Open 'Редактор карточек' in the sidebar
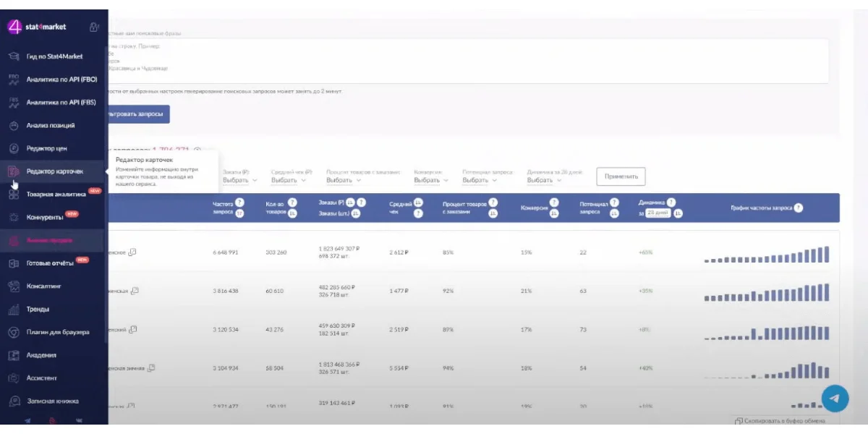This screenshot has width=868, height=434. 54,171
